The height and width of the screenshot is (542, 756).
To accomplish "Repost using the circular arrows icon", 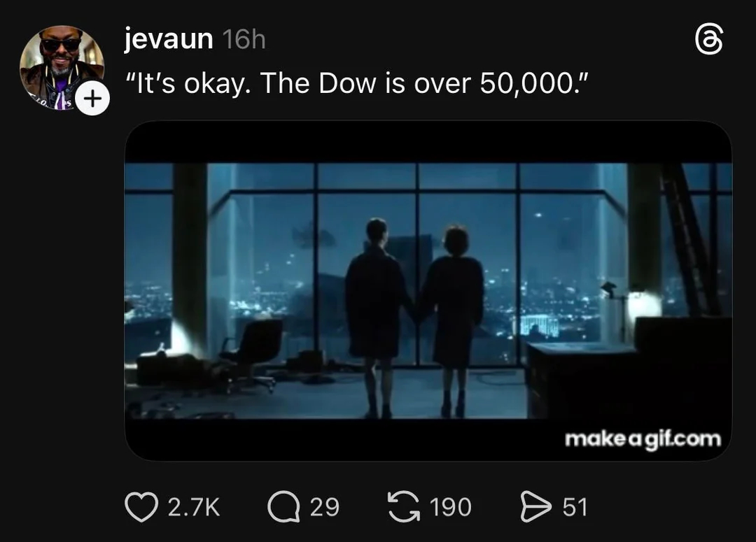I will pyautogui.click(x=404, y=507).
